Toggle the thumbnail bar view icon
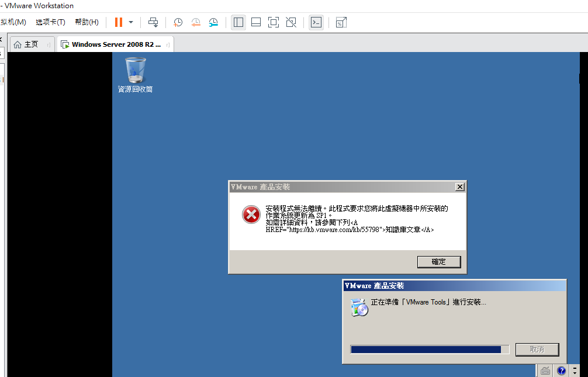588x377 pixels. click(x=256, y=22)
